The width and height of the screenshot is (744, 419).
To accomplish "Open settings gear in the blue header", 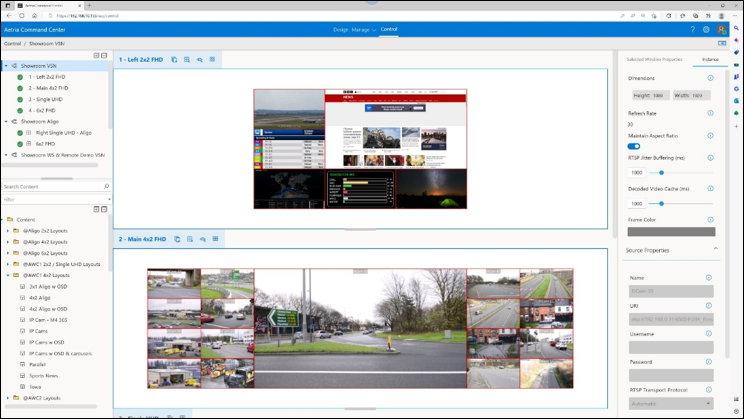I will (x=706, y=30).
